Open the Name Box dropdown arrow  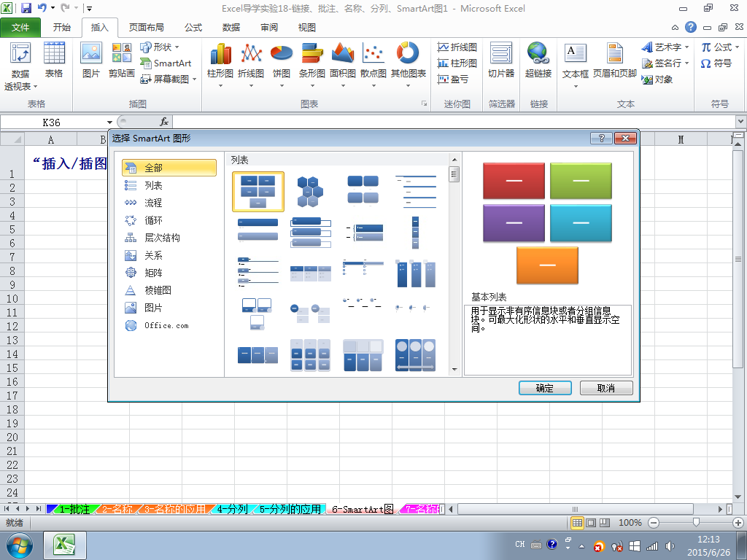109,122
